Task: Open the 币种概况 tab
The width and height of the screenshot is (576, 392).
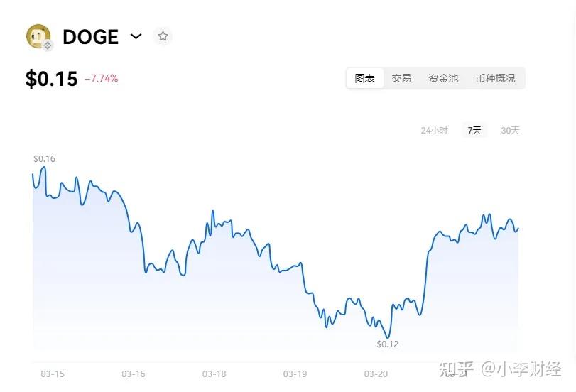Action: click(495, 78)
